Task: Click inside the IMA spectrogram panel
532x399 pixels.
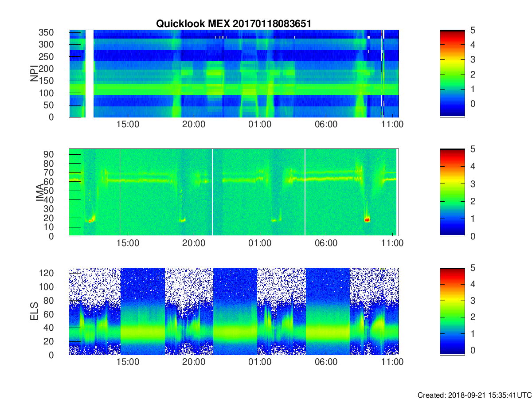Action: (x=234, y=192)
